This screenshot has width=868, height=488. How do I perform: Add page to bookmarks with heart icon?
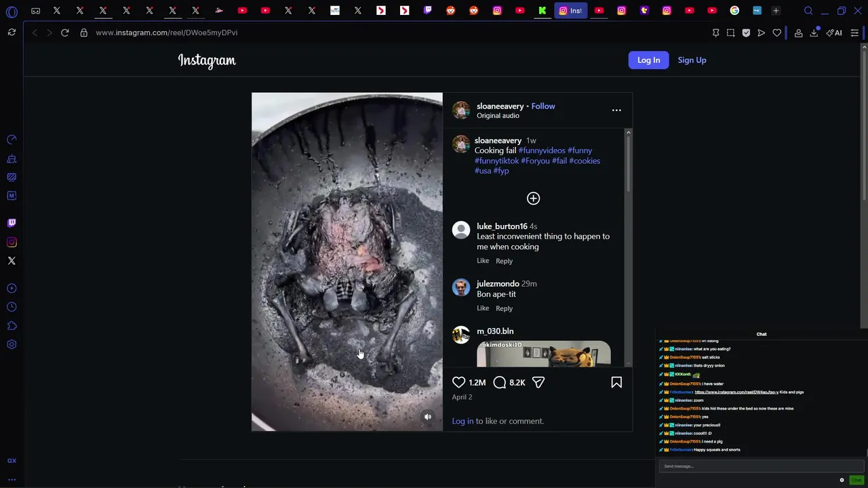point(777,33)
